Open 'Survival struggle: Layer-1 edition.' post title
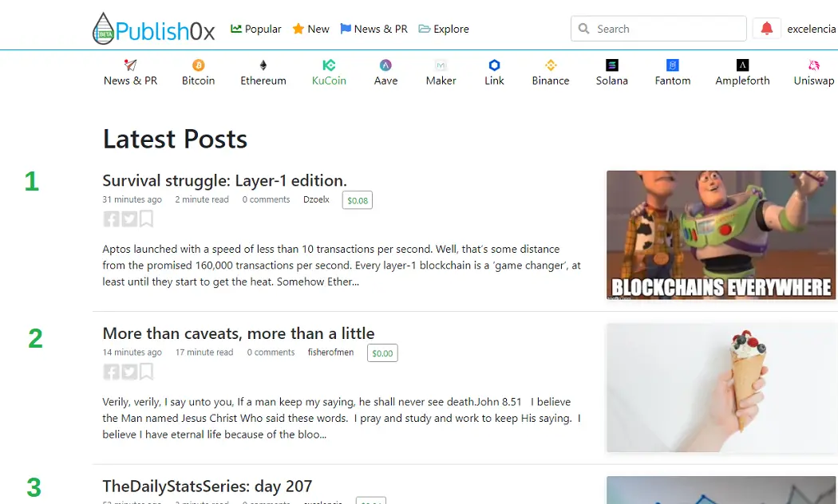The width and height of the screenshot is (838, 504). tap(224, 180)
